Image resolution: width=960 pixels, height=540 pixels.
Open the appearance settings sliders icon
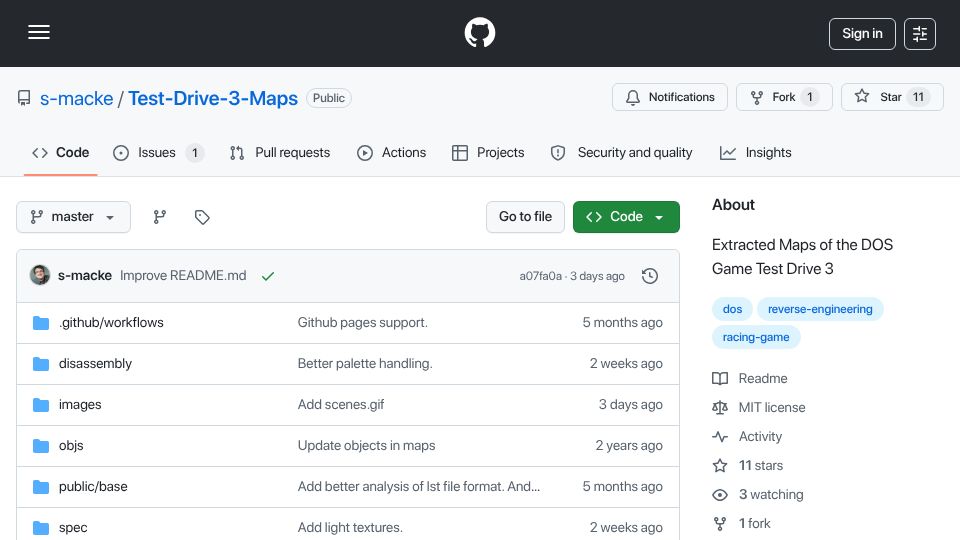920,34
